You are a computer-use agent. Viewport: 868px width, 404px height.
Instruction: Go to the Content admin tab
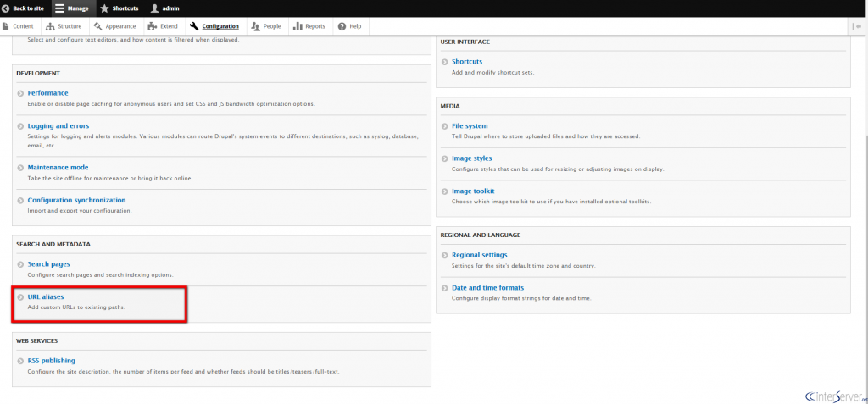click(x=19, y=26)
